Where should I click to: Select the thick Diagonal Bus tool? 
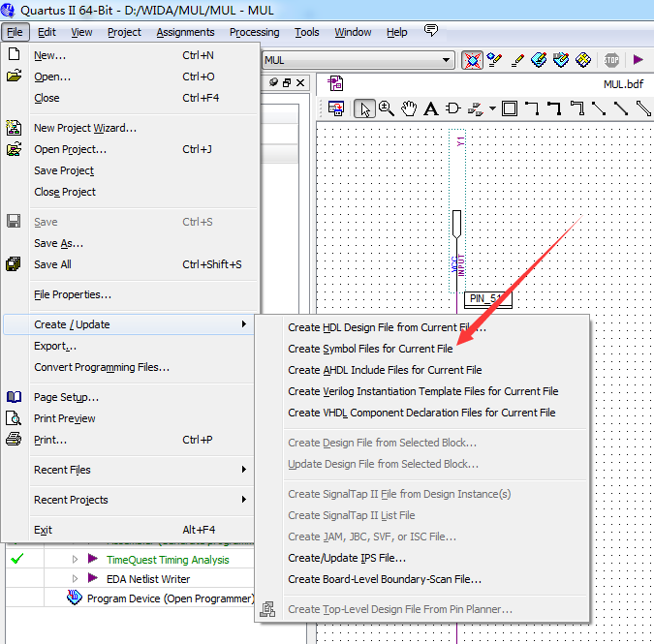coord(621,108)
